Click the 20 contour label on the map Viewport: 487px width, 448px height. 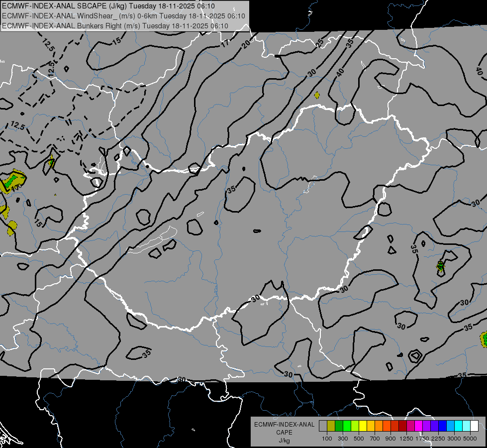(246, 44)
